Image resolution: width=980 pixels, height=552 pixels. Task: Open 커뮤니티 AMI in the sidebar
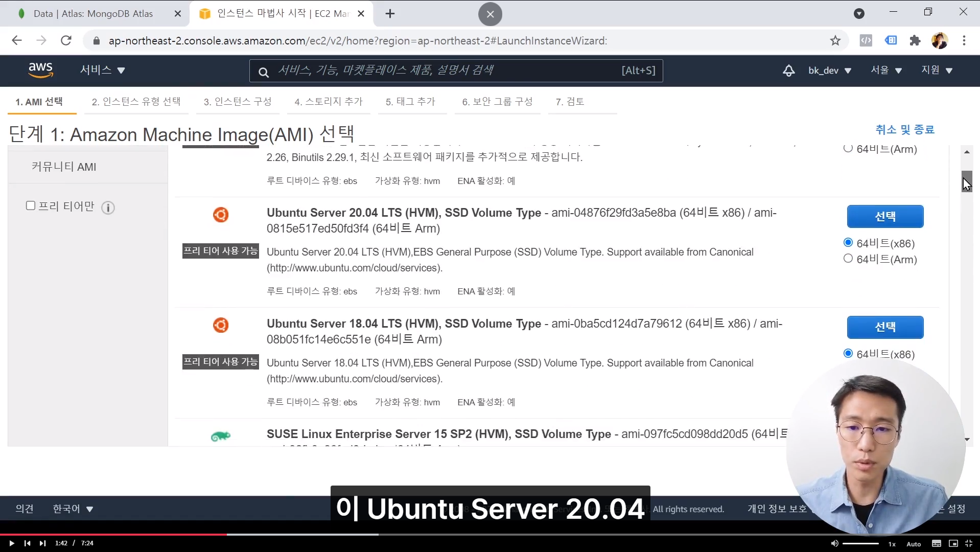coord(64,167)
